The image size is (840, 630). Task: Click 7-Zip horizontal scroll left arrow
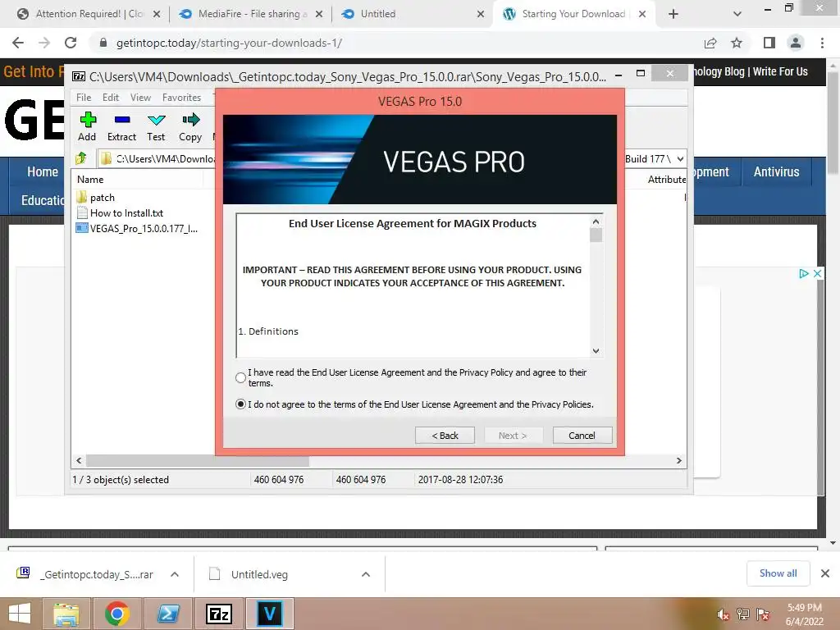[x=79, y=461]
